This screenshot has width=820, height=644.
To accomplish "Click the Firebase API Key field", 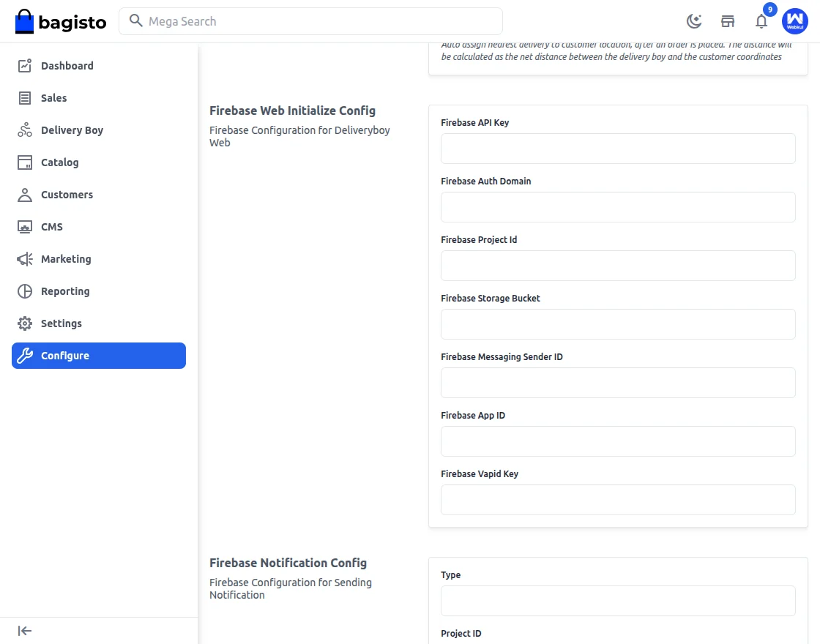I will click(618, 149).
